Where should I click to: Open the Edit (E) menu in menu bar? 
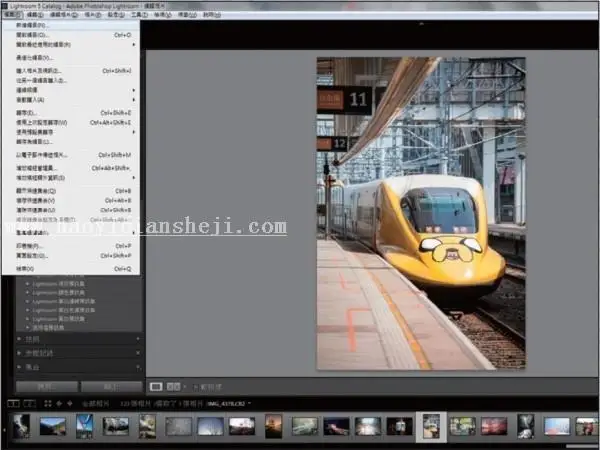35,15
